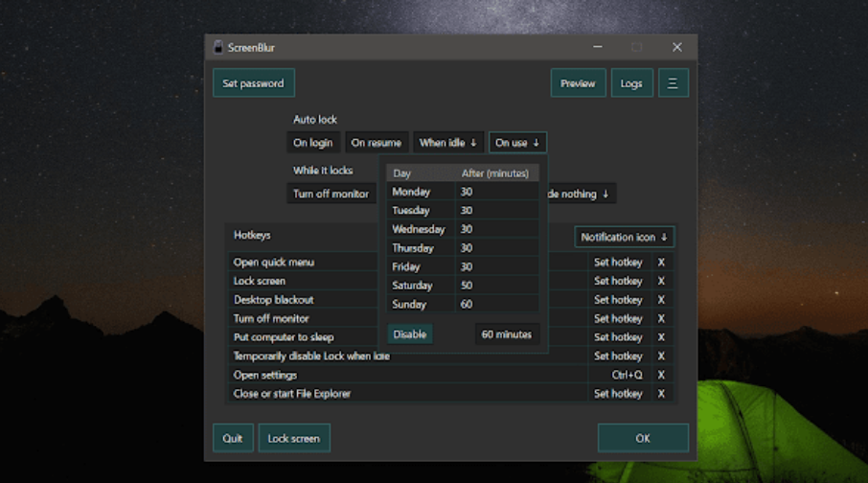The height and width of the screenshot is (483, 868).
Task: Toggle Turn off monitor while it locks
Action: [x=331, y=194]
